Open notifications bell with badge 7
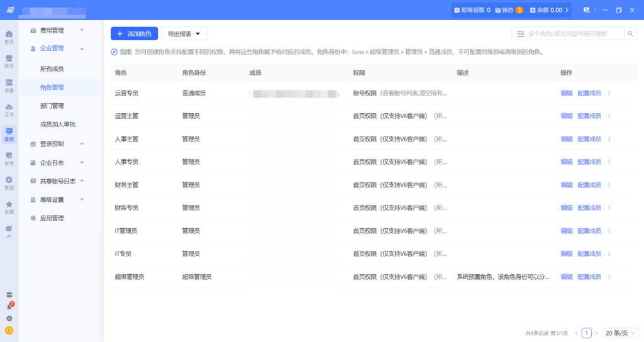Viewport: 644px width, 342px height. 9,306
